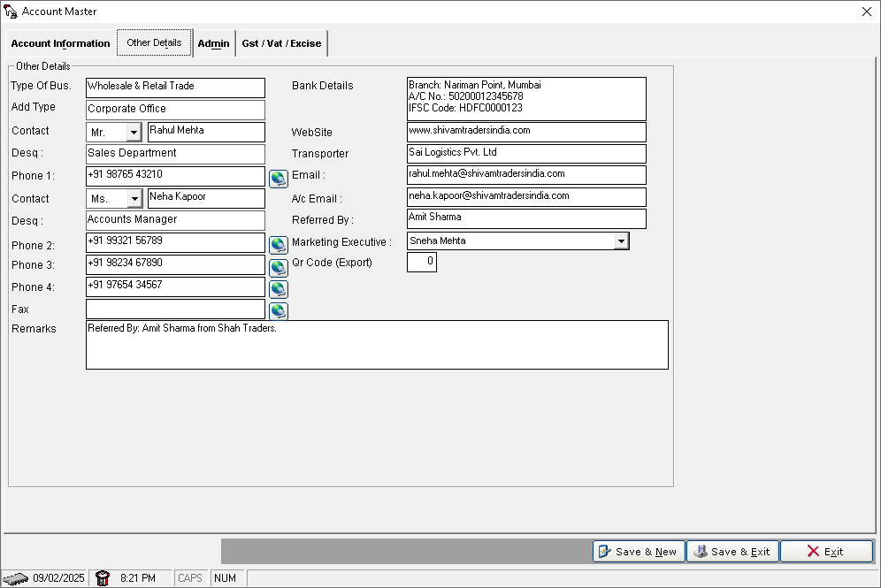Click the globe icon next to Phone 2
This screenshot has width=881, height=588.
point(278,245)
